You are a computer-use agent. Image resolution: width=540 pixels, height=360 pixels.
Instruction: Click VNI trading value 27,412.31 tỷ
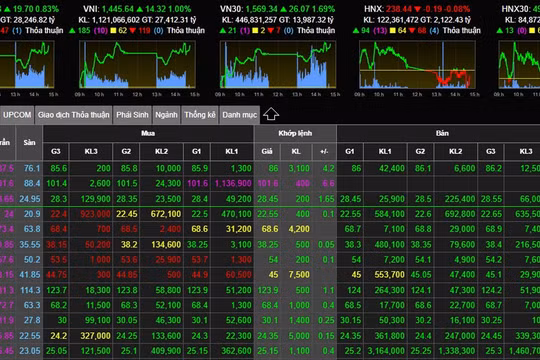point(174,20)
